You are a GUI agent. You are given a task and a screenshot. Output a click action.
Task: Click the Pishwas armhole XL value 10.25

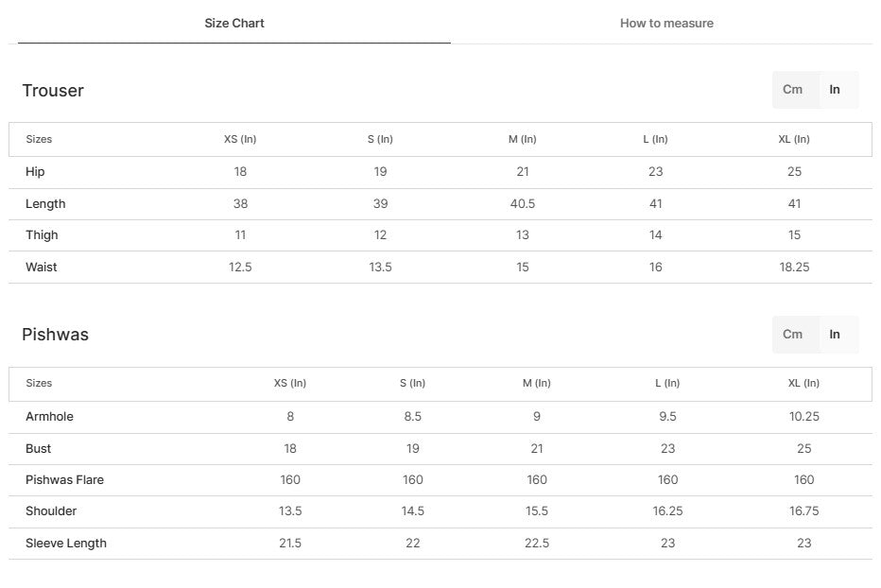click(x=803, y=417)
